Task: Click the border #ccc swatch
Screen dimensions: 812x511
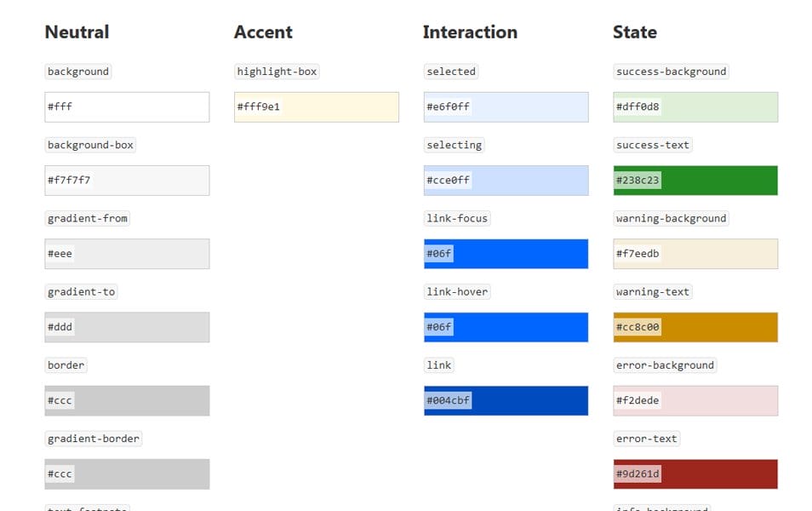Action: click(127, 400)
